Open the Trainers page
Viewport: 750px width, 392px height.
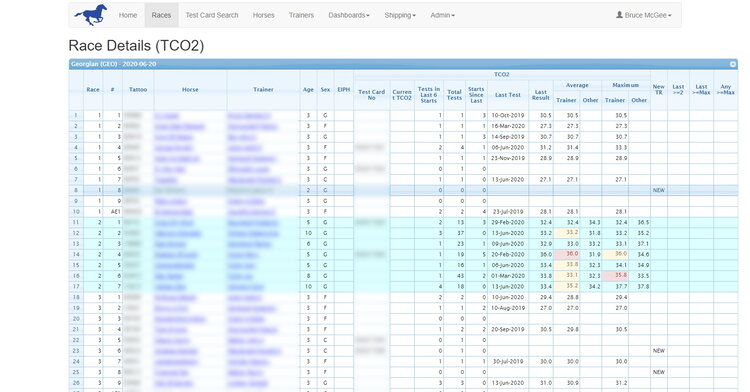click(x=301, y=15)
